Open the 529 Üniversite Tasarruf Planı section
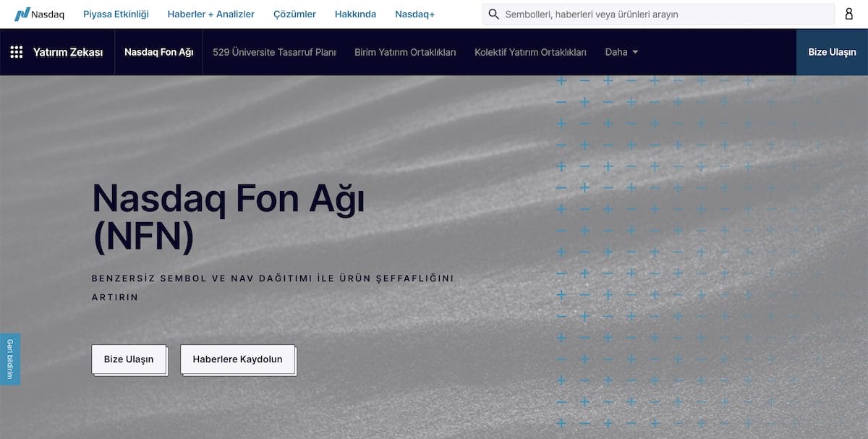 click(x=273, y=51)
